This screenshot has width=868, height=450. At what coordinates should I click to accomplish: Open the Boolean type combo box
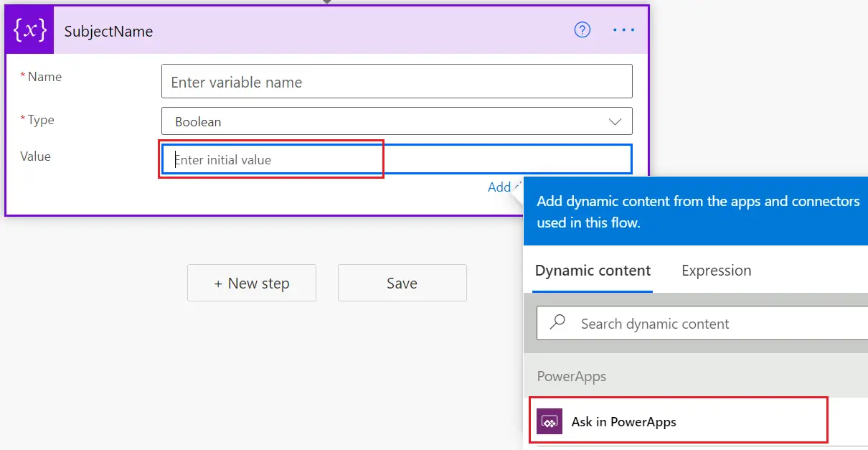pos(397,121)
